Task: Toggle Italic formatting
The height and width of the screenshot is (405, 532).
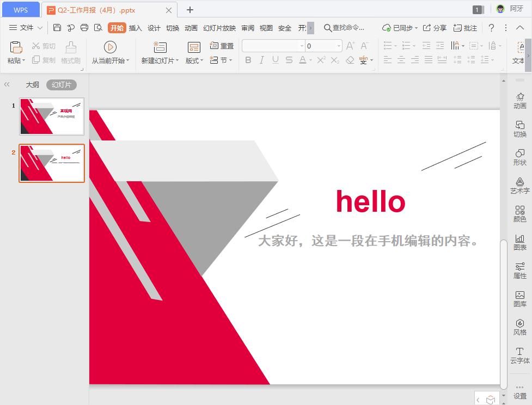Action: coord(261,60)
